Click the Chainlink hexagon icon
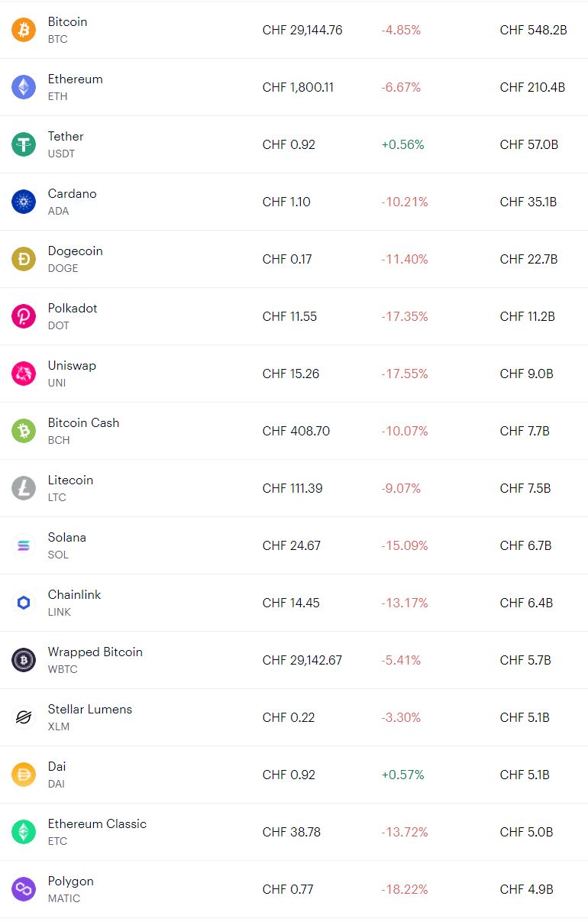The height and width of the screenshot is (922, 588). pos(24,603)
